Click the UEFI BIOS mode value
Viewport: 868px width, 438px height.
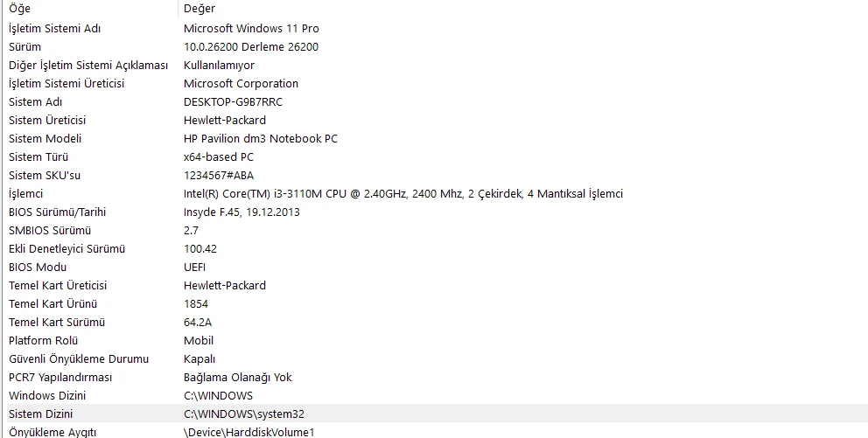click(195, 268)
